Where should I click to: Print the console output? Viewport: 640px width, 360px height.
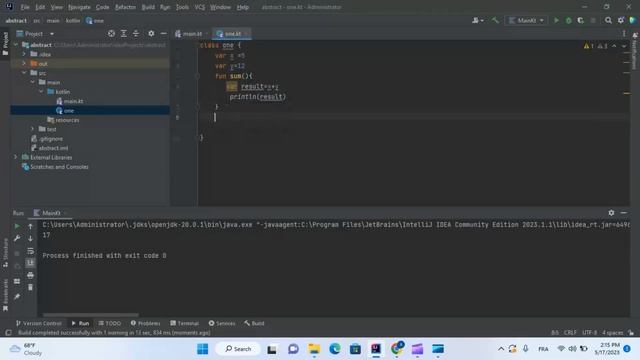(30, 275)
